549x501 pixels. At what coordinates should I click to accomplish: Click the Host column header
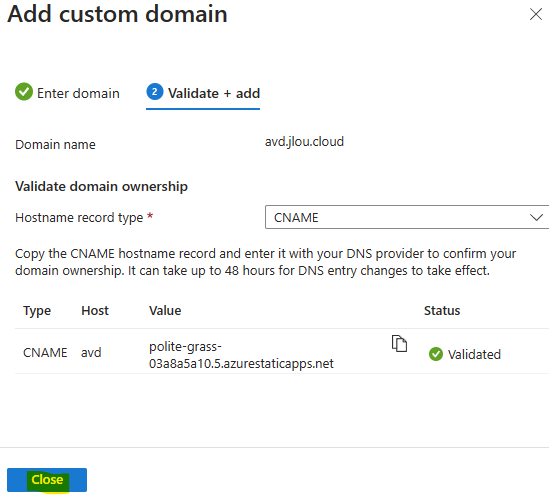click(95, 311)
